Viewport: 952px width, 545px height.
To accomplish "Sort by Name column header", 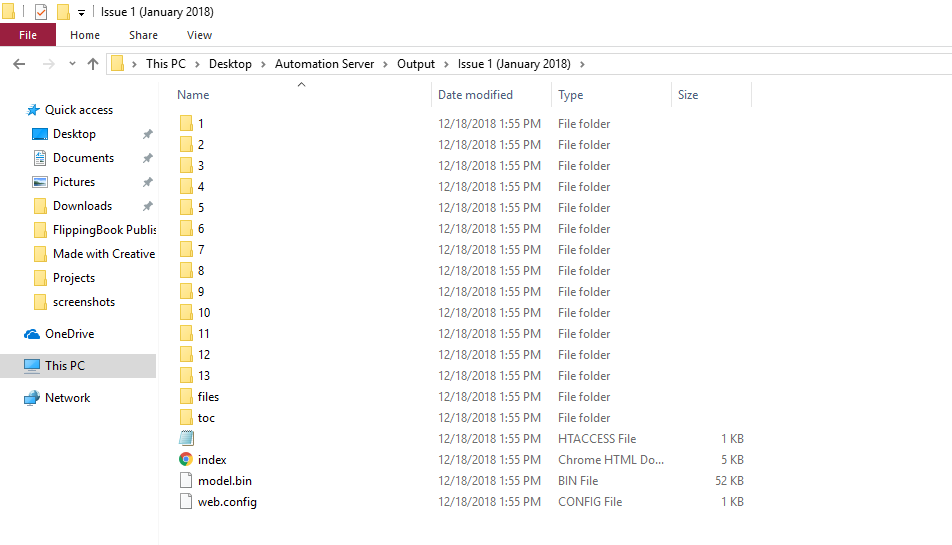I will point(193,95).
